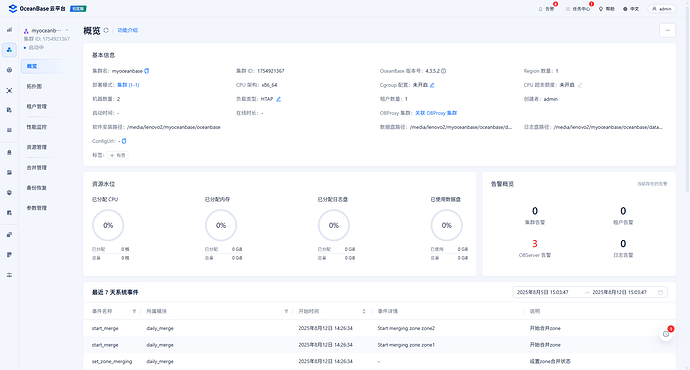Click the fourth left sidebar icon with corner brackets
The height and width of the screenshot is (370, 690).
[9, 90]
